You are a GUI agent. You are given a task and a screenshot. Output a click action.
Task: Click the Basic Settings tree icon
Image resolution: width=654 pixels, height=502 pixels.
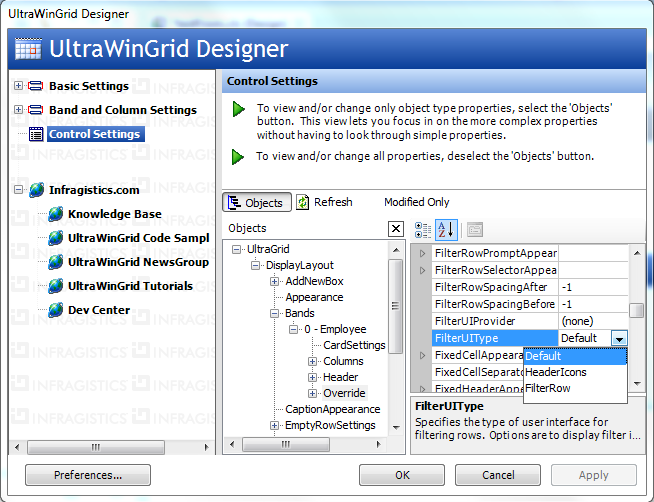point(36,86)
